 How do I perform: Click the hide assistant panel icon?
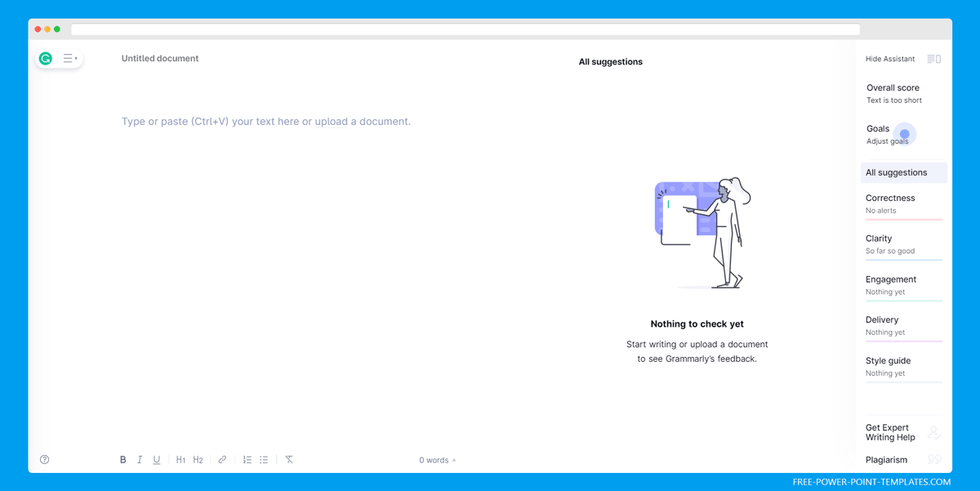(x=934, y=59)
